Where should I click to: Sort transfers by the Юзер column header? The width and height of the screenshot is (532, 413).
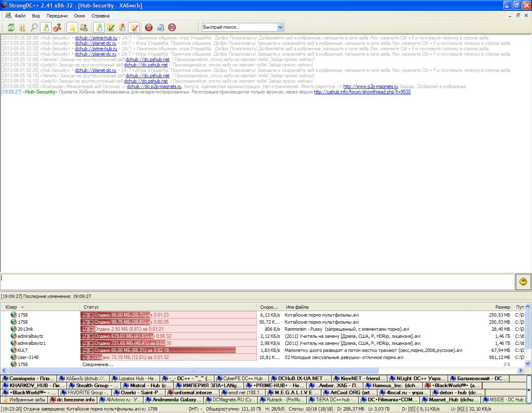coord(40,307)
